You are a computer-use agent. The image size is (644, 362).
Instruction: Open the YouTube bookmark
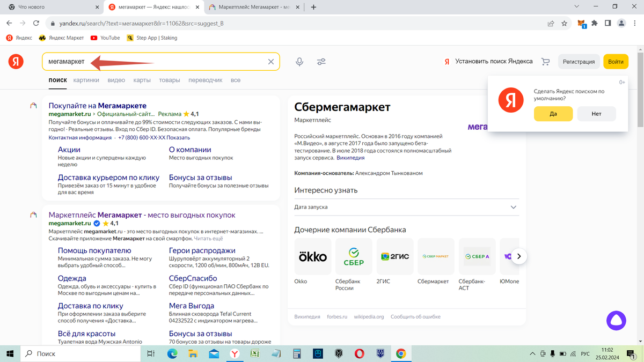(105, 38)
